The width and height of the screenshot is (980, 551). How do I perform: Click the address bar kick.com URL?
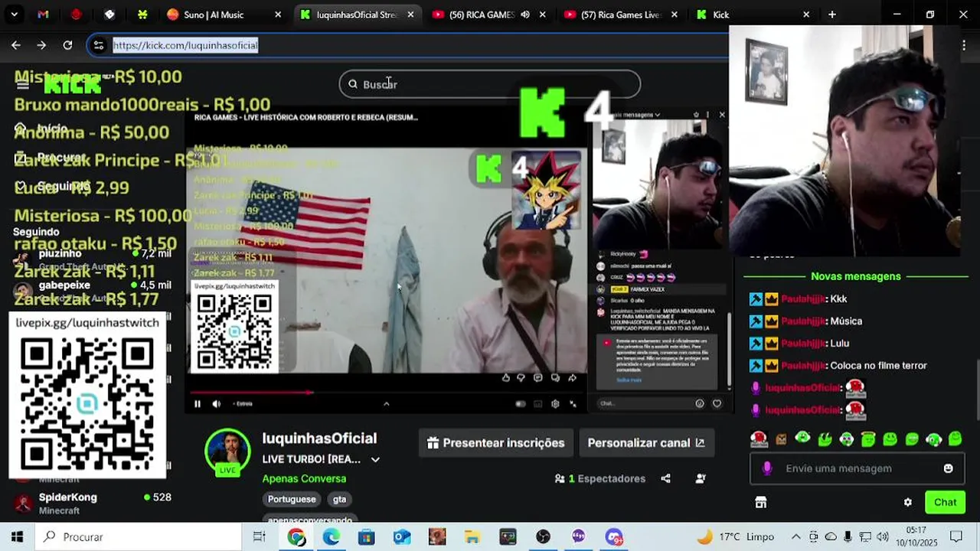(x=185, y=45)
